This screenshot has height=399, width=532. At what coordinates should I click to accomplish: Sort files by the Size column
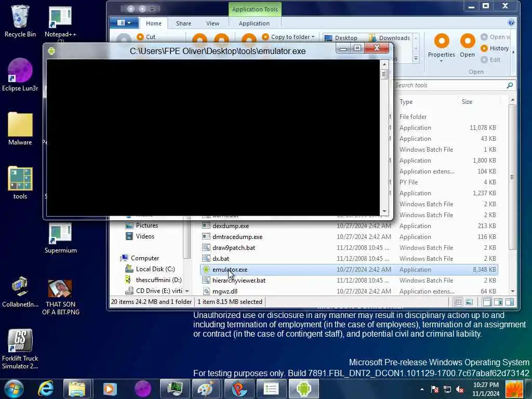pyautogui.click(x=467, y=101)
